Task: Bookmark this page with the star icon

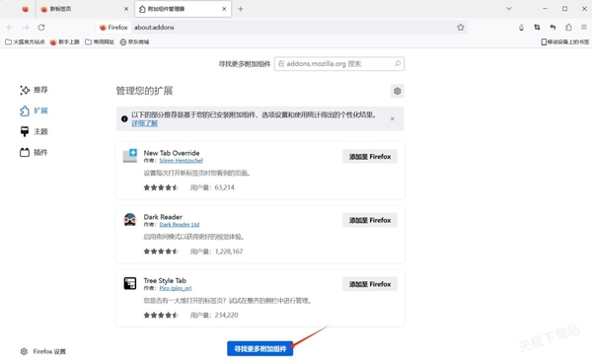Action: pyautogui.click(x=460, y=28)
